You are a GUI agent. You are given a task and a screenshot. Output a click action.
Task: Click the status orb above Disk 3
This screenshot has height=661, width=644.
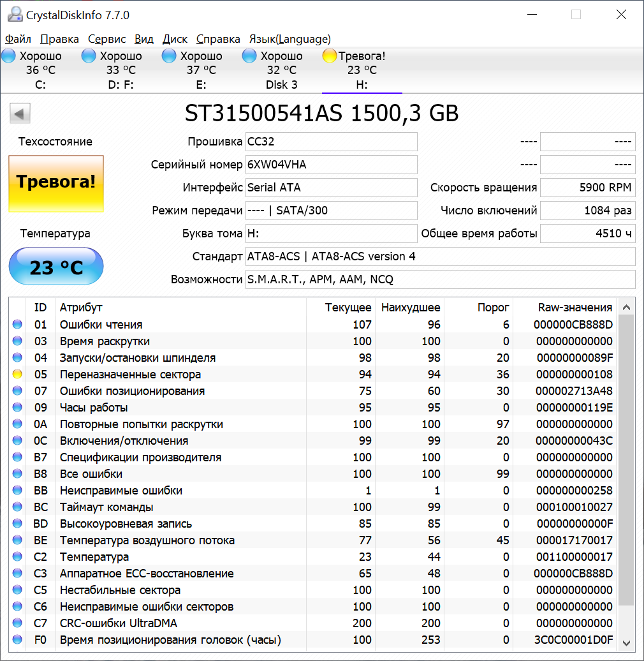249,56
